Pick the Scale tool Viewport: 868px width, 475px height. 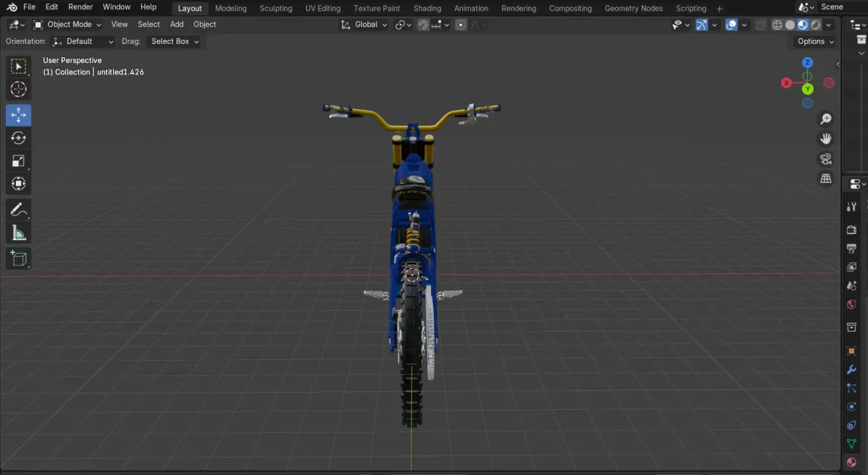coord(19,161)
